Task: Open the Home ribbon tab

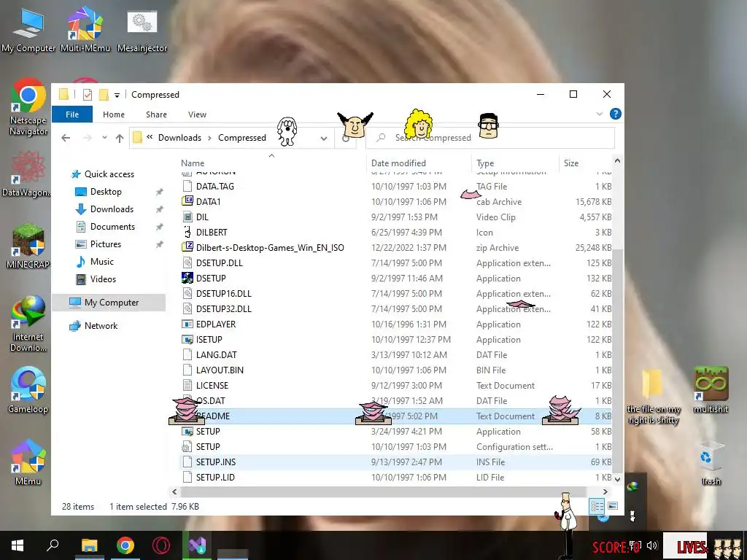Action: [x=114, y=114]
